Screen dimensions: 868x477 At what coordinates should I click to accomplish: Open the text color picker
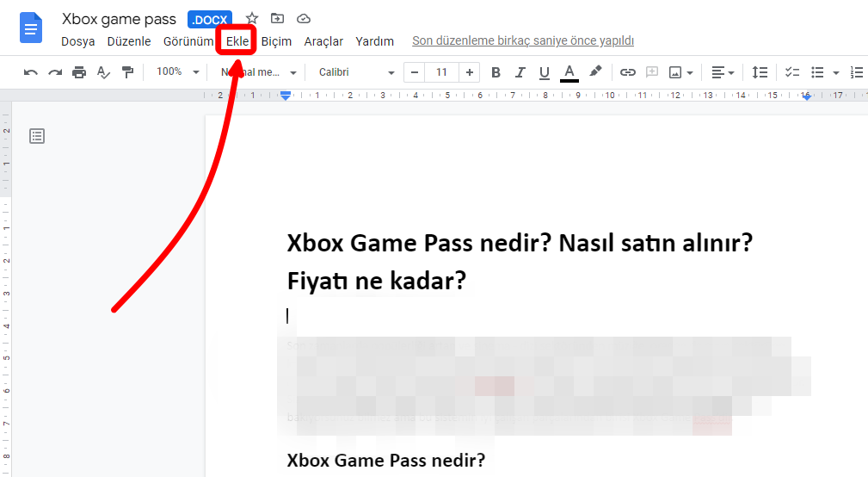pyautogui.click(x=569, y=72)
